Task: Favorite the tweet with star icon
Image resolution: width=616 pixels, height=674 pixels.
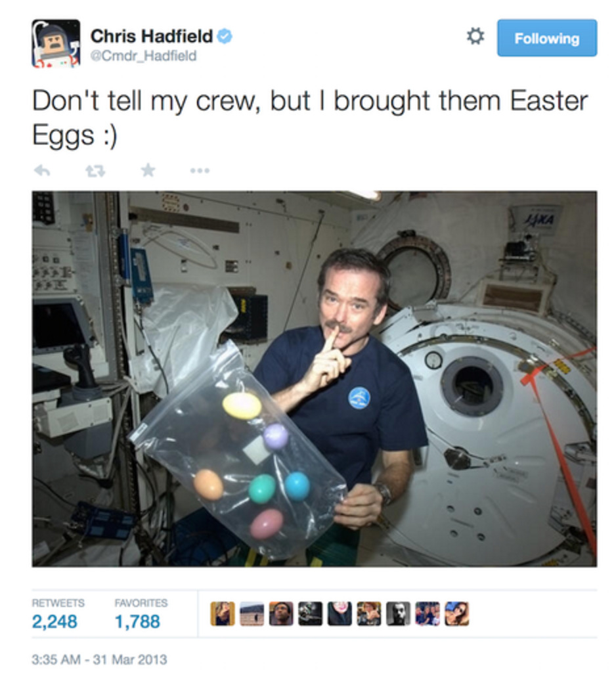Action: [x=148, y=170]
